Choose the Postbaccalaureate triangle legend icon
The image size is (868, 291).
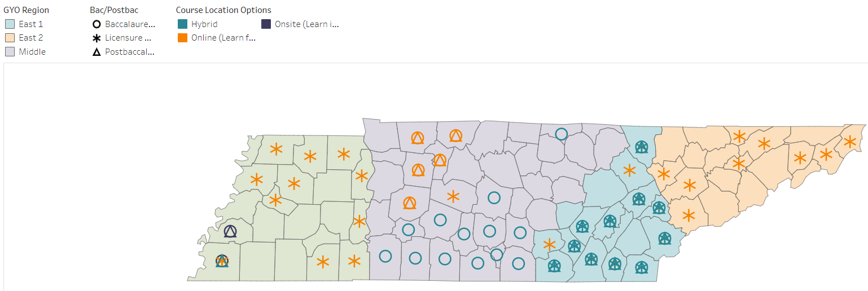point(97,52)
